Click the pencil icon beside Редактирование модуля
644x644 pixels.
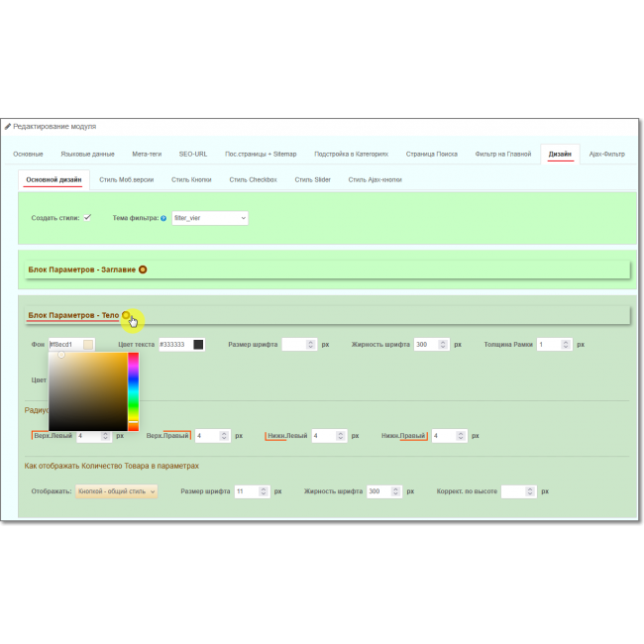pyautogui.click(x=8, y=127)
